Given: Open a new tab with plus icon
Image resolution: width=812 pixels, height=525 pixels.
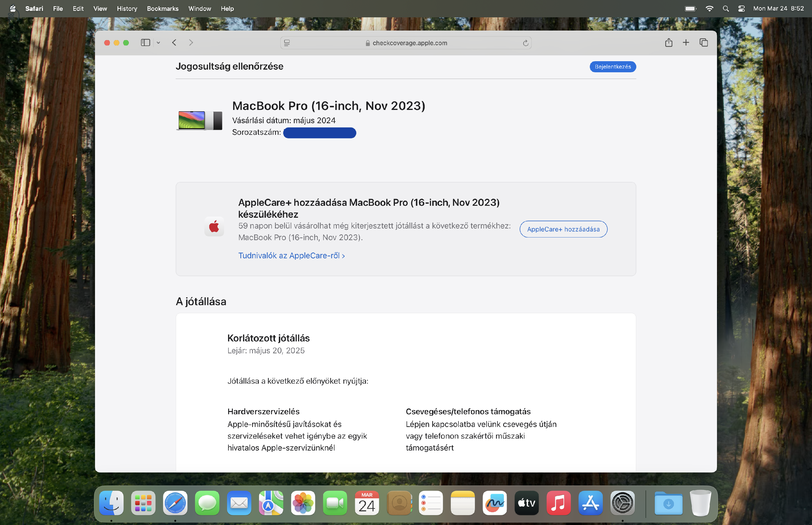Looking at the screenshot, I should click(x=686, y=43).
